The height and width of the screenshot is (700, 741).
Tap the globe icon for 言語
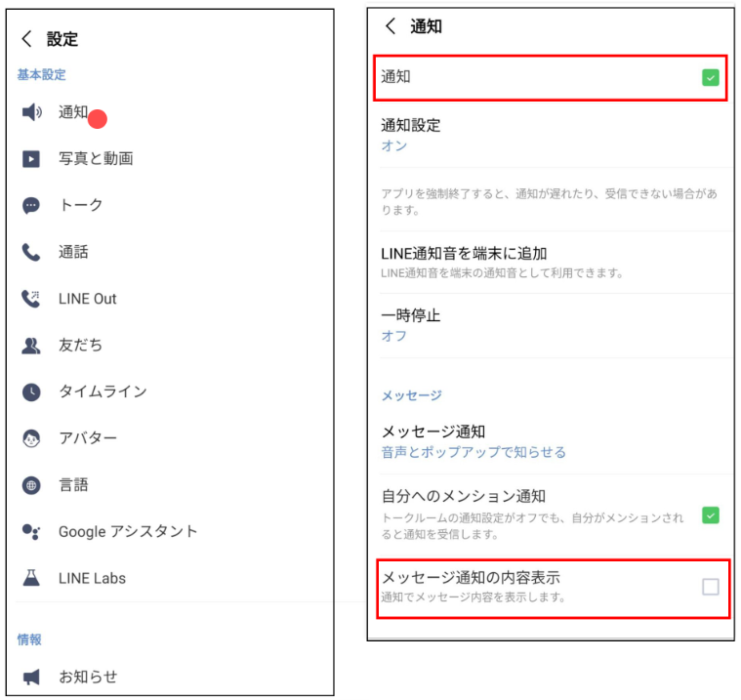pos(31,485)
